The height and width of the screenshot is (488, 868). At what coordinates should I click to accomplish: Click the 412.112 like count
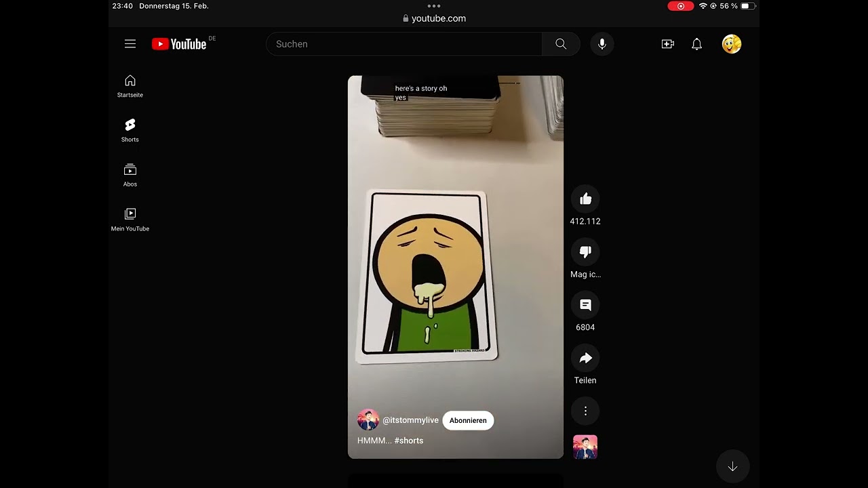point(585,222)
